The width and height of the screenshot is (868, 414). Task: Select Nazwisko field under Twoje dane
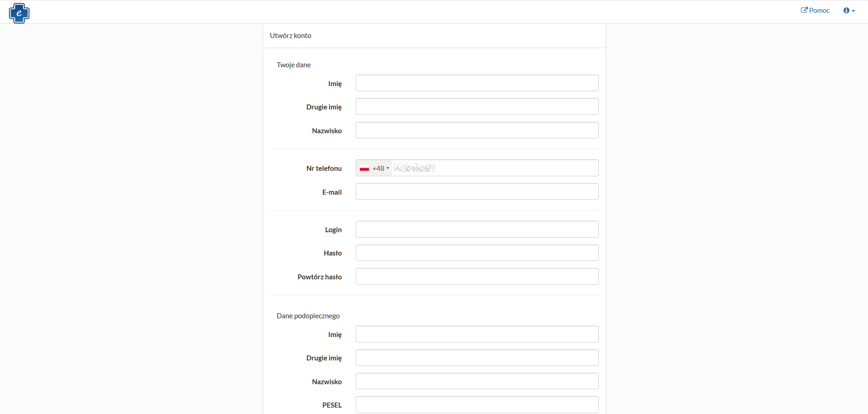tap(477, 131)
